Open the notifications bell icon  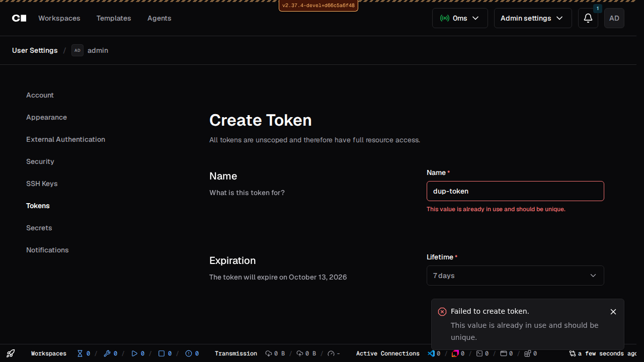pyautogui.click(x=588, y=18)
